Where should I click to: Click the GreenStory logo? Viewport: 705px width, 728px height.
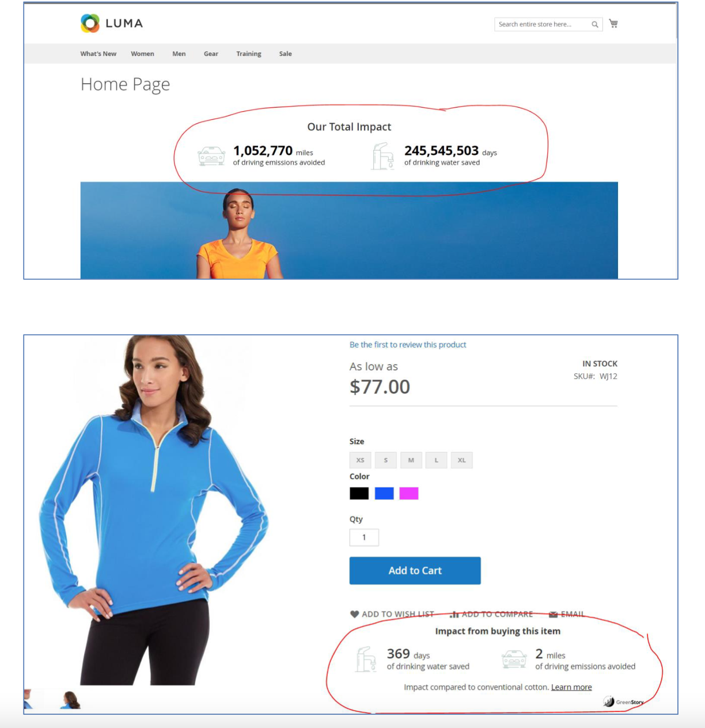tap(623, 702)
